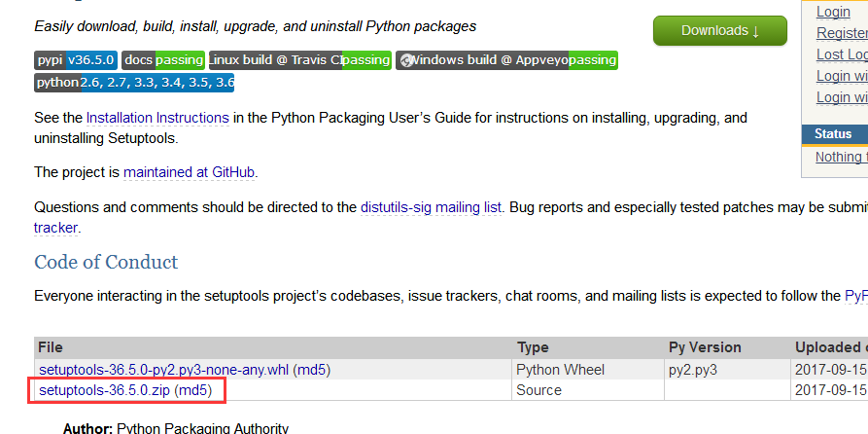The image size is (868, 434).
Task: Open the pypi v36.5.0 badge
Action: (76, 60)
